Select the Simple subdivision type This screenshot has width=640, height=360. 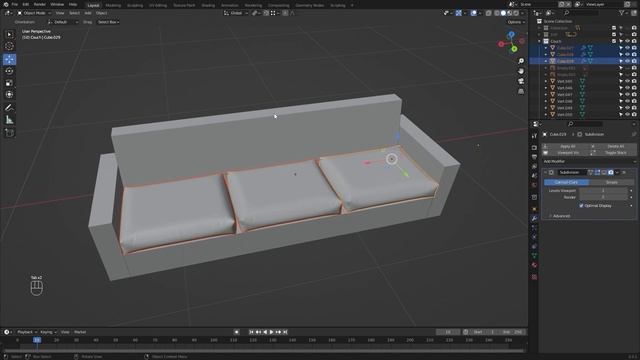click(611, 182)
